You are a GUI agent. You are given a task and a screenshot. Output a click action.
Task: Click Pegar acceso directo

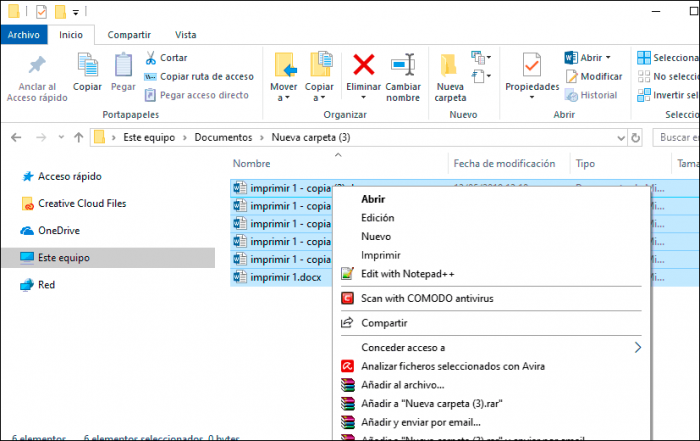[196, 95]
